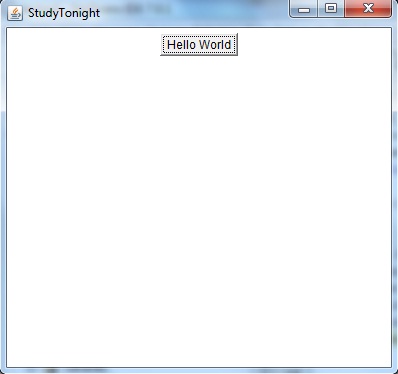The height and width of the screenshot is (374, 398).
Task: Click the square restore icon in title bar
Action: 331,8
